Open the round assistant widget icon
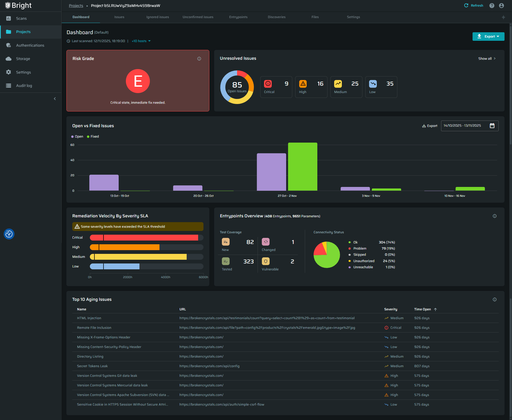This screenshot has height=420, width=512. pyautogui.click(x=9, y=234)
